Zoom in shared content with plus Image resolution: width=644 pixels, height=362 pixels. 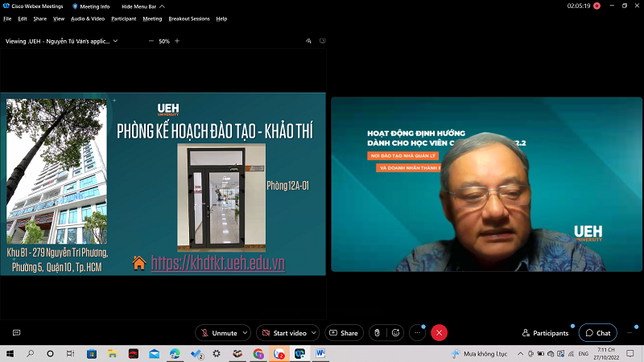pyautogui.click(x=177, y=41)
